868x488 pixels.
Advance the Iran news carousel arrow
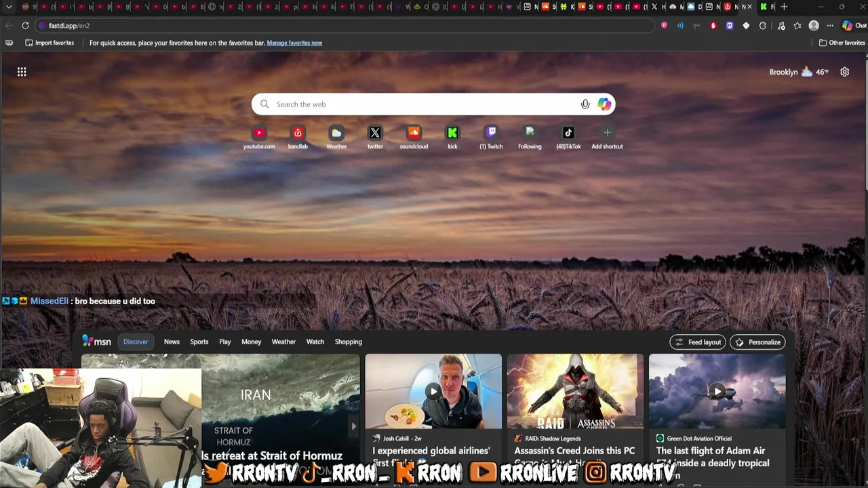tap(353, 426)
